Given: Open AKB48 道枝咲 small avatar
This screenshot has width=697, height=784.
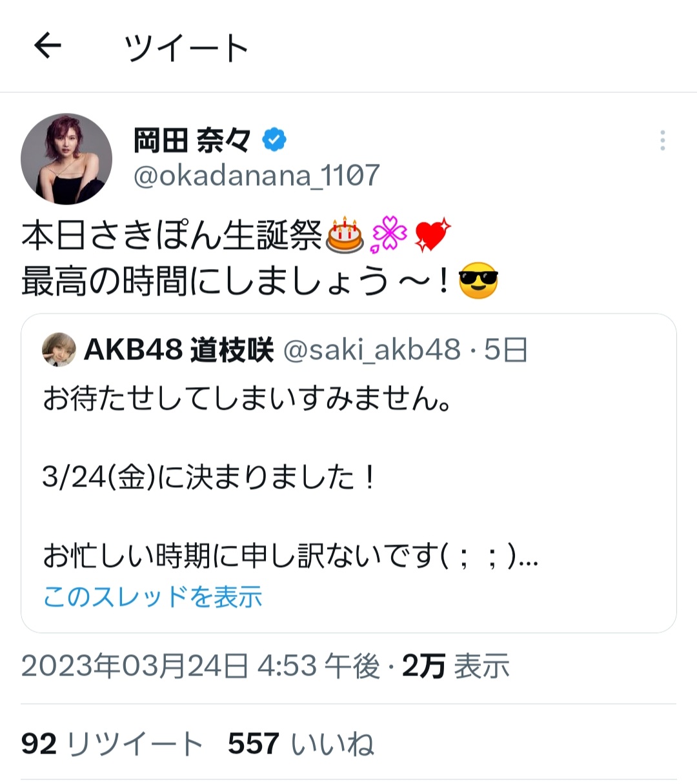Looking at the screenshot, I should tap(59, 350).
